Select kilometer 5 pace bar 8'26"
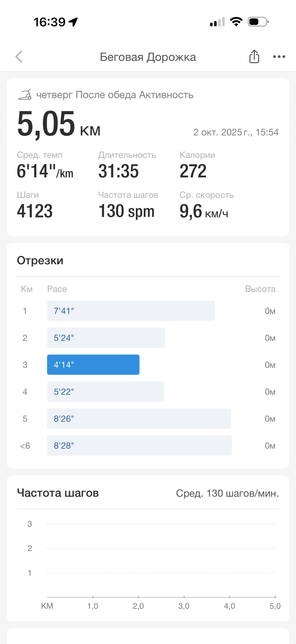Viewport: 296px width, 644px height. 139,419
